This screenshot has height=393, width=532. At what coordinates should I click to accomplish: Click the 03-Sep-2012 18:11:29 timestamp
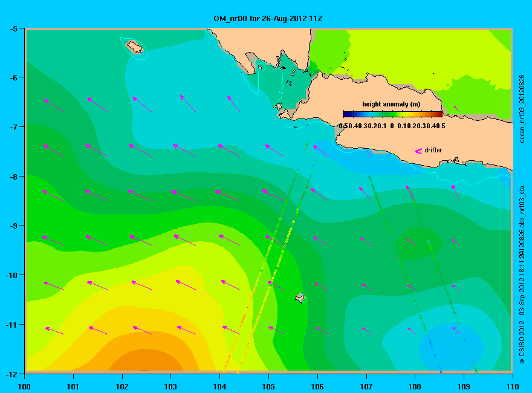[x=522, y=284]
